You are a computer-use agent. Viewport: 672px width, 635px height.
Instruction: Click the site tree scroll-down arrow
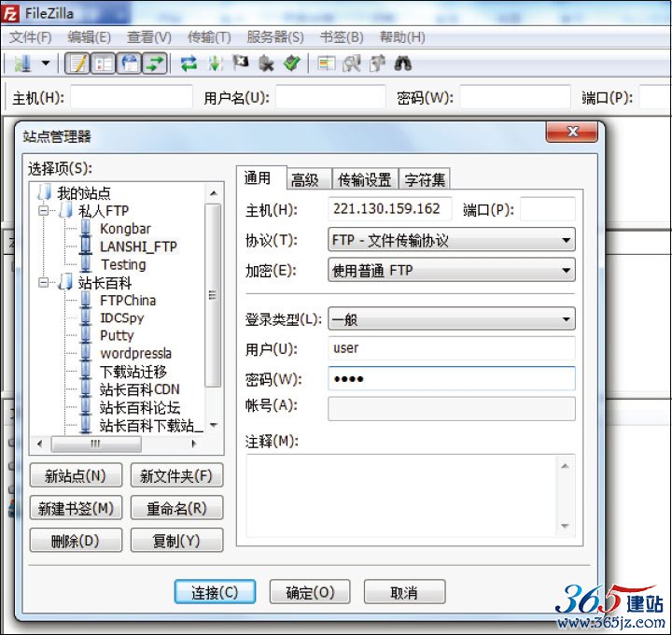tap(214, 425)
